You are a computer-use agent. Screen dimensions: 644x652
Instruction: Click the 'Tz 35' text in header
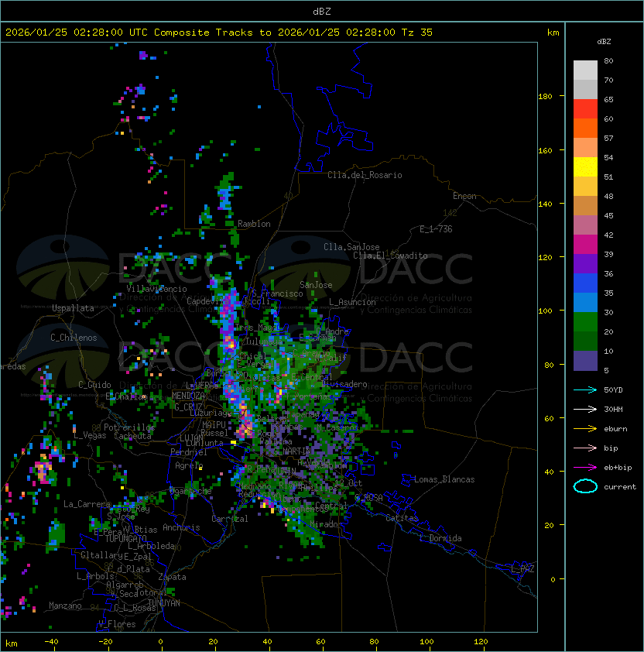tap(417, 33)
